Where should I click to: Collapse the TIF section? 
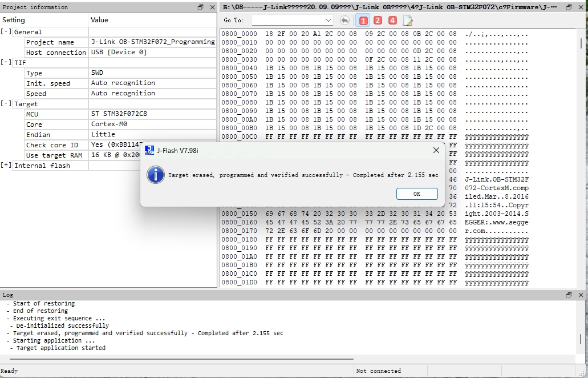(6, 62)
